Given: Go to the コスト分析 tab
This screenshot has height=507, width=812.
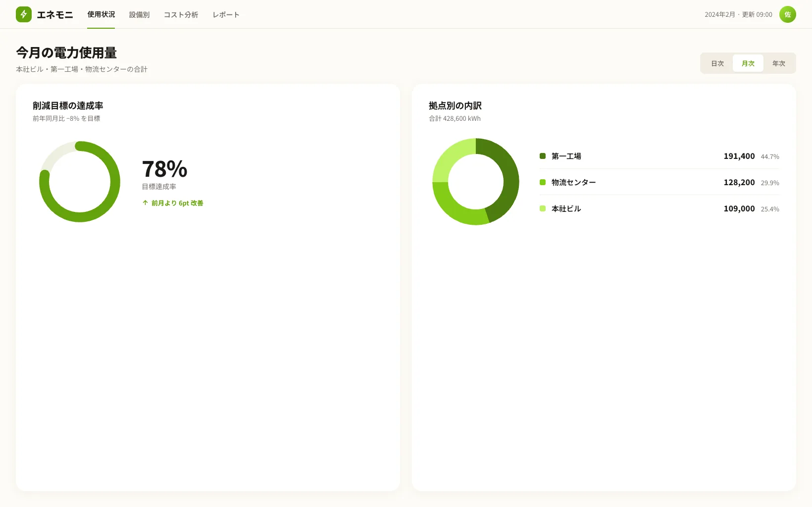Looking at the screenshot, I should pyautogui.click(x=181, y=15).
